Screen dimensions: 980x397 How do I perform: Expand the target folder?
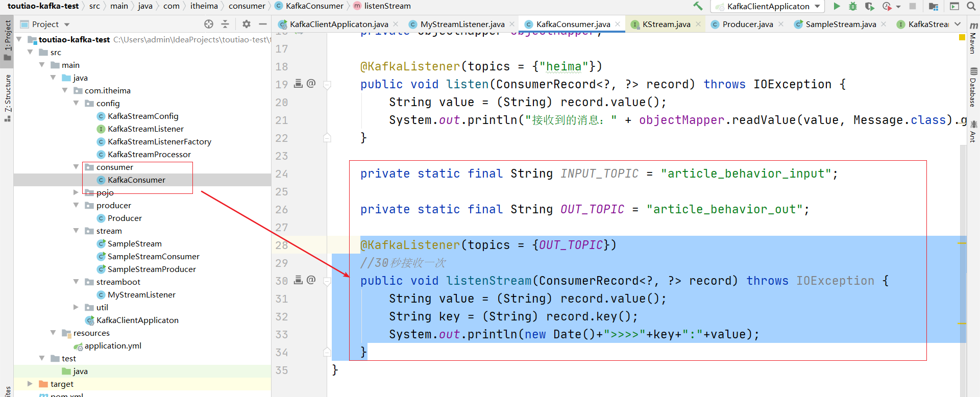(x=30, y=384)
